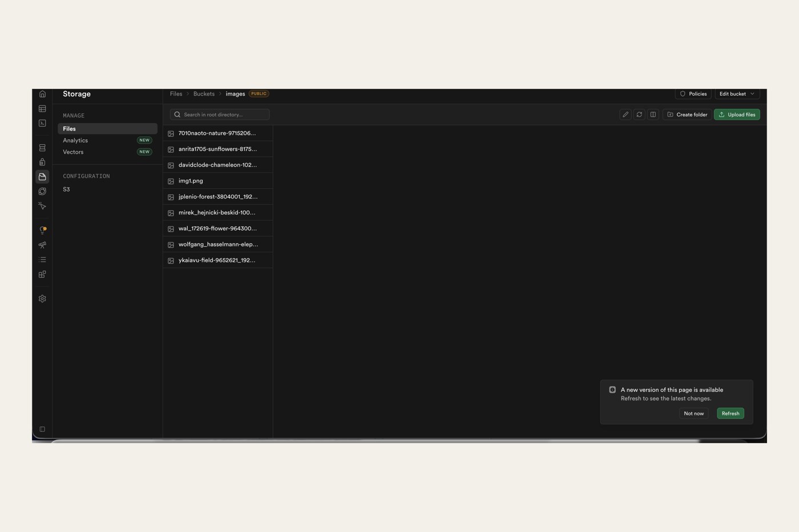Screen dimensions: 799x532
Task: Select file ykaiavu-field-9652621_192
Action: [218, 261]
